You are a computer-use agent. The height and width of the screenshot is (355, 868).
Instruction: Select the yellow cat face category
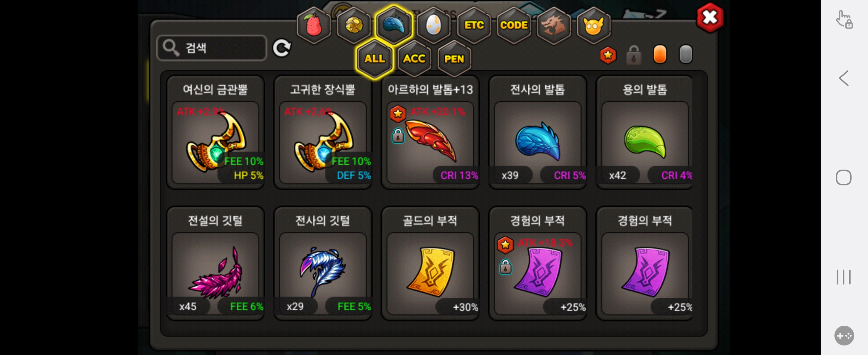[x=593, y=25]
